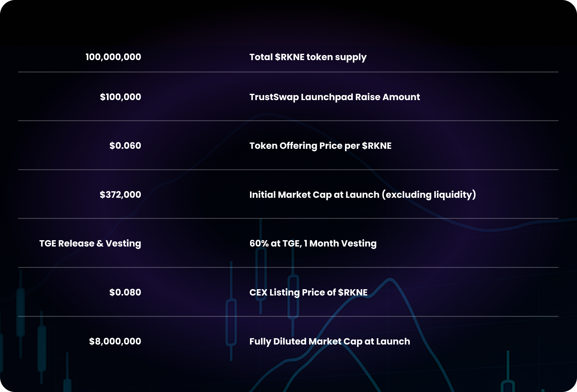
Task: Select the Total $RKNE token supply label
Action: pos(308,57)
